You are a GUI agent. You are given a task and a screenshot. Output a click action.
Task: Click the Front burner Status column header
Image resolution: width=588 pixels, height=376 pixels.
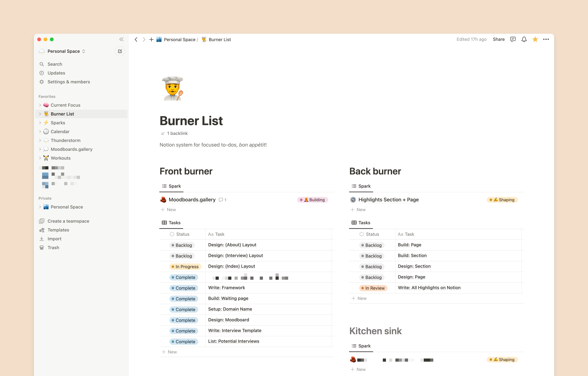point(182,234)
